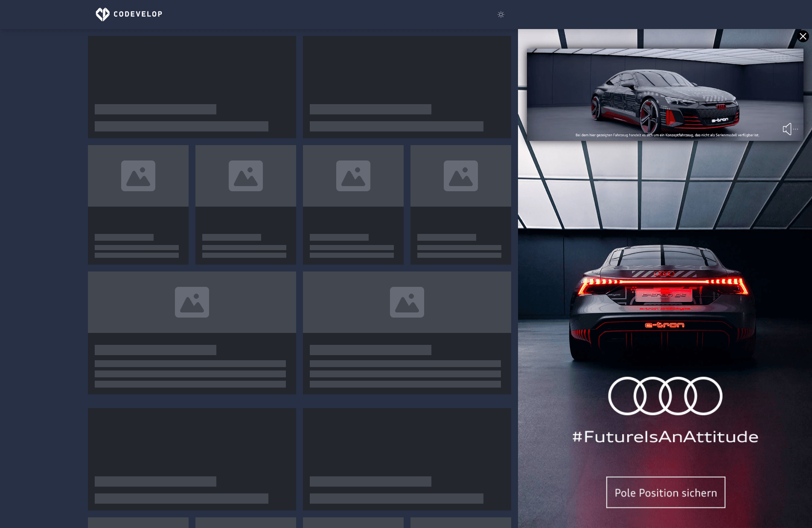The height and width of the screenshot is (528, 812).
Task: Click the rear-view e-tron car image
Action: coord(663,303)
